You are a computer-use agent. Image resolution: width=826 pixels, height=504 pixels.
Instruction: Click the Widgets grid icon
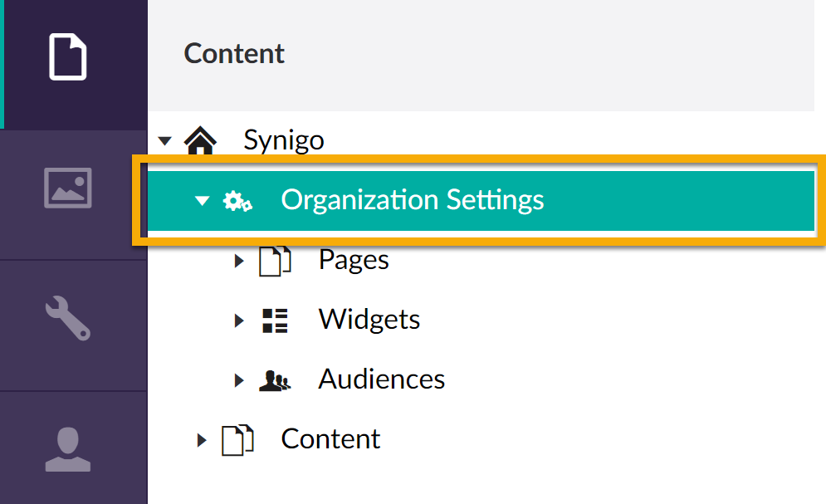click(x=275, y=321)
